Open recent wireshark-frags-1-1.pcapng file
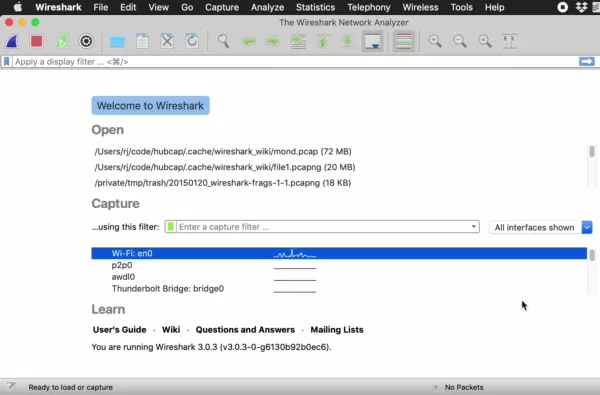600x395 pixels. click(223, 183)
